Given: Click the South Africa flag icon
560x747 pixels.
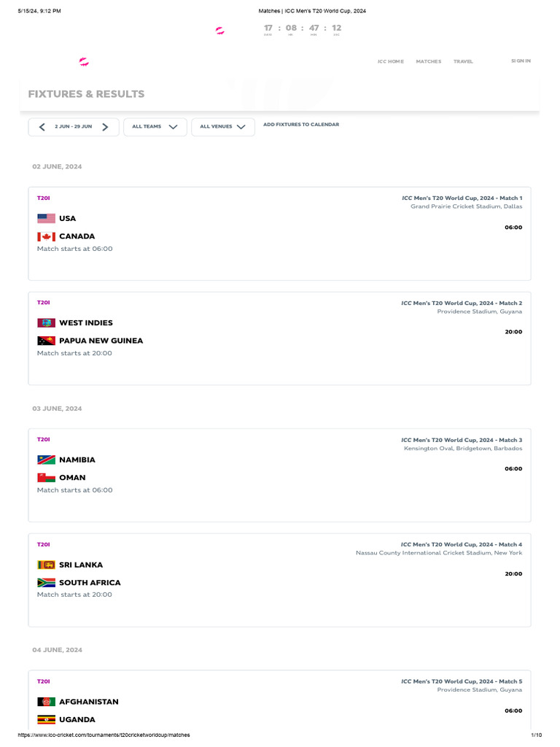Looking at the screenshot, I should pyautogui.click(x=47, y=583).
